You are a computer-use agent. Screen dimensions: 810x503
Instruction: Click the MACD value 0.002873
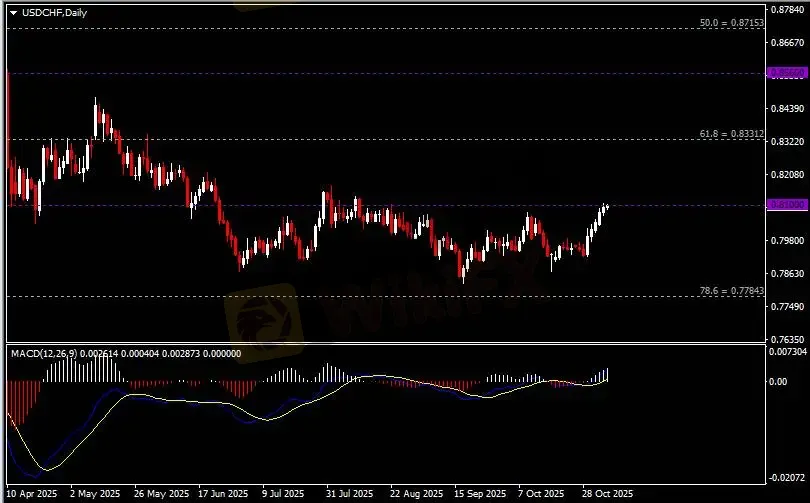click(x=181, y=354)
